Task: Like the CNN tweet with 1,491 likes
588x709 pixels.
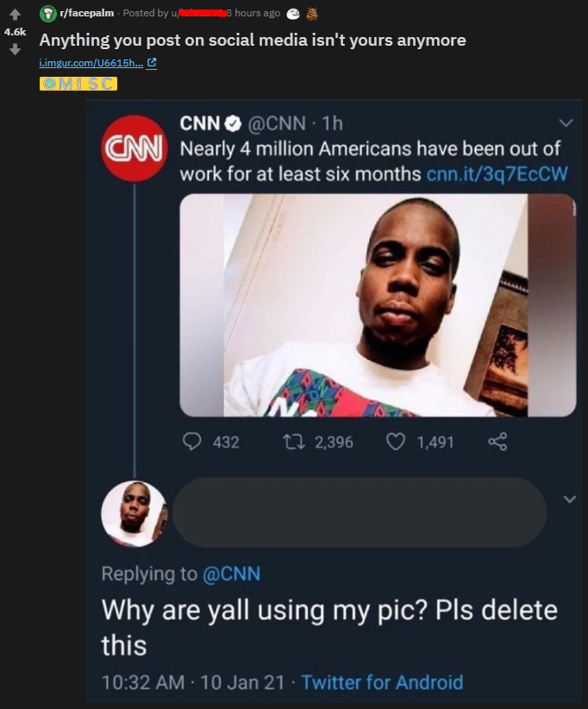Action: (x=396, y=442)
